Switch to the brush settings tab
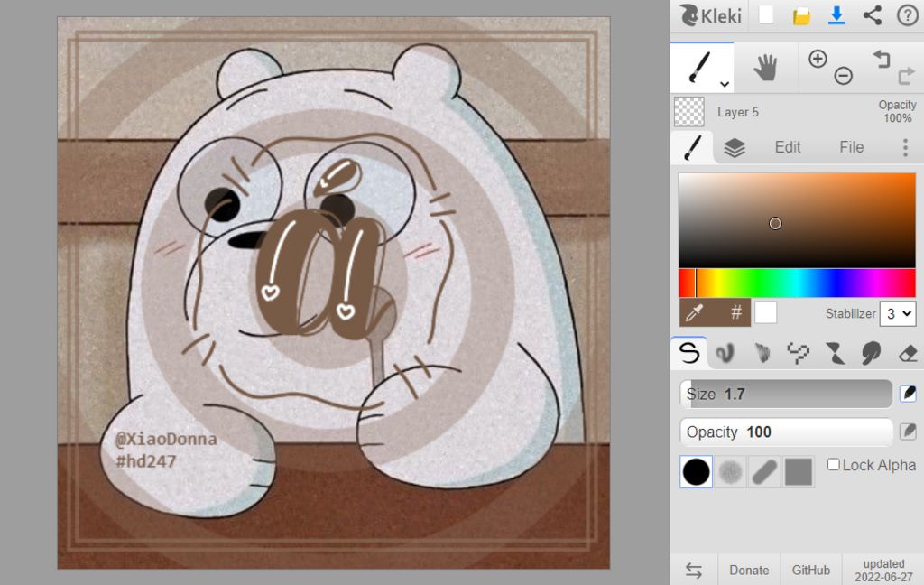This screenshot has width=924, height=585. click(x=692, y=147)
